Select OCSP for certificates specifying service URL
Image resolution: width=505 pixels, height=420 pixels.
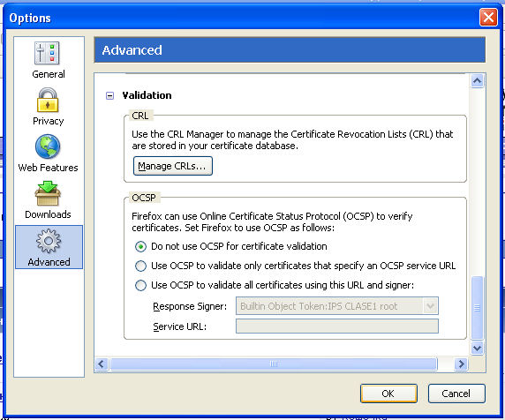pos(140,266)
